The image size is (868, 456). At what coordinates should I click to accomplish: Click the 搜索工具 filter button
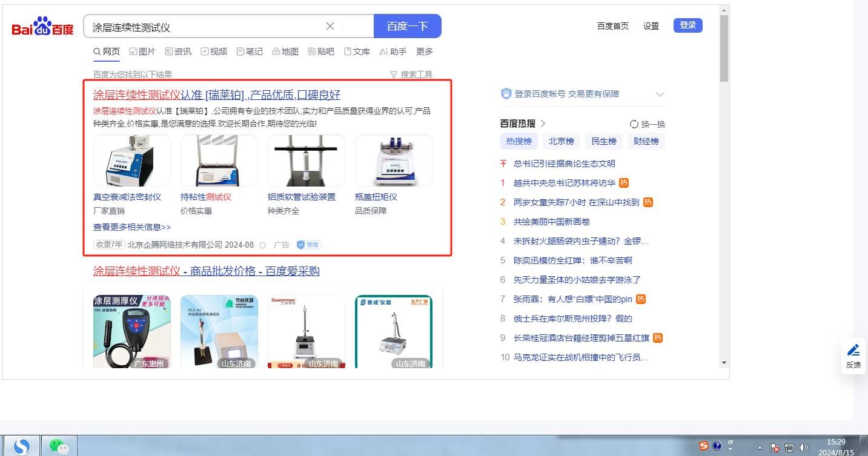[411, 74]
